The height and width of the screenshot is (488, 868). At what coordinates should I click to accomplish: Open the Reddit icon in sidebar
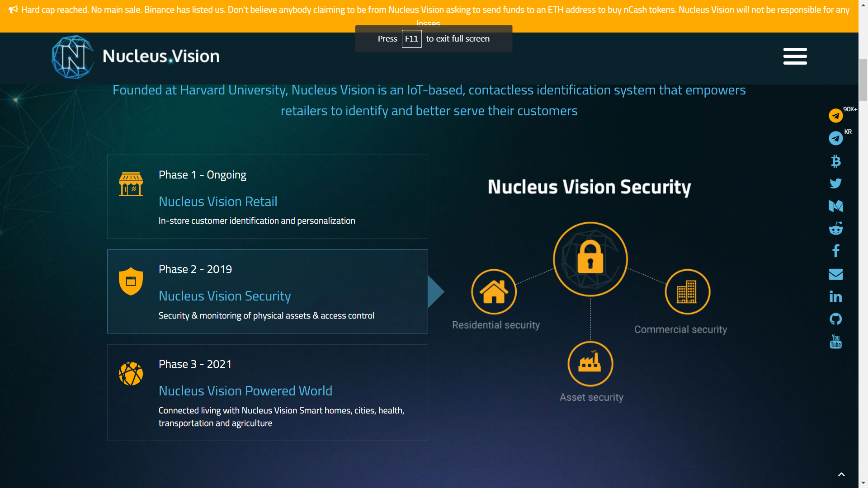(x=835, y=228)
